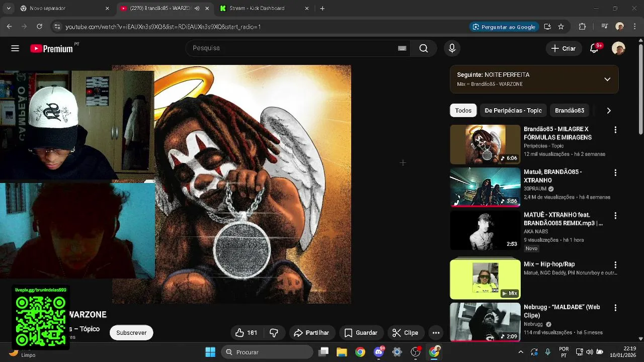The image size is (644, 362).
Task: Open MATUÊ XTRANHO REMIX.mp3 video title
Action: 563,219
